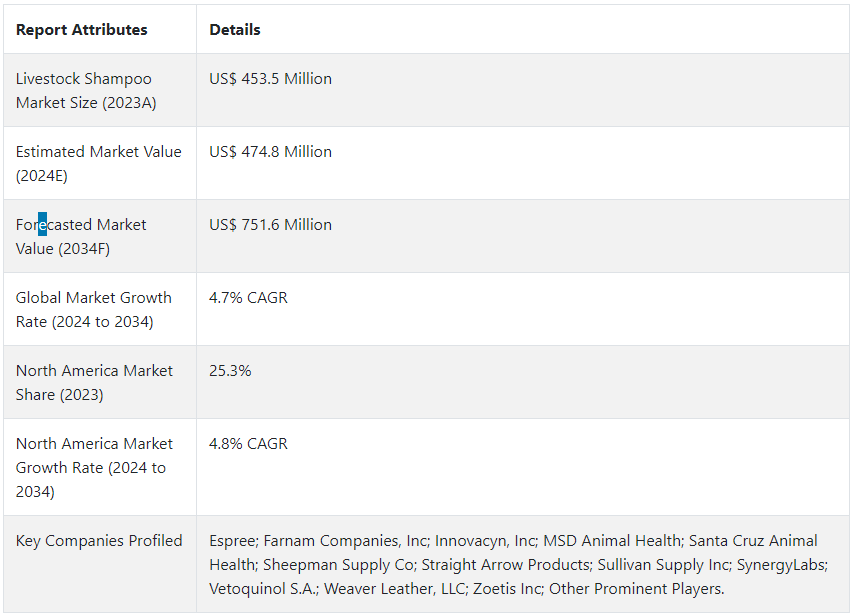Click the 25.3% market share value

point(230,371)
